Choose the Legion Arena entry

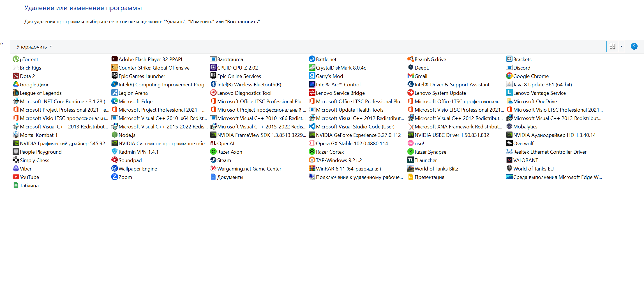tap(130, 93)
